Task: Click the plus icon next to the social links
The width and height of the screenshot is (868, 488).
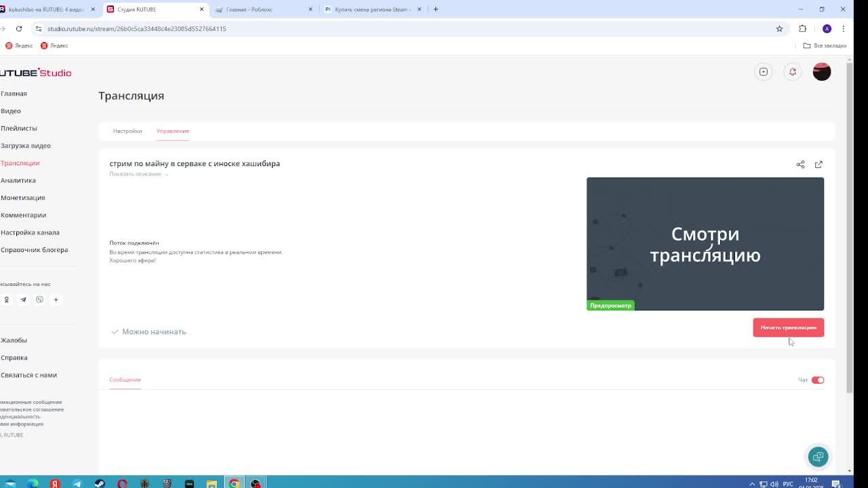Action: pyautogui.click(x=56, y=300)
